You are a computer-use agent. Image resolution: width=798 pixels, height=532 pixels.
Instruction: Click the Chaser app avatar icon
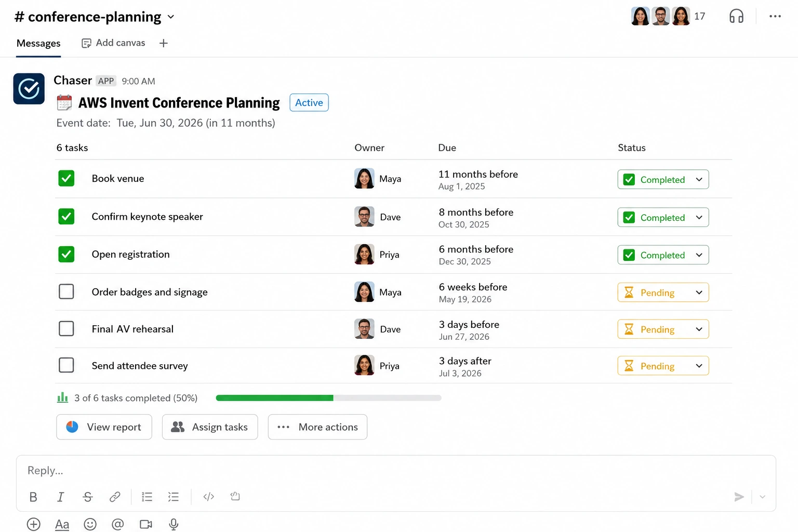pyautogui.click(x=29, y=89)
